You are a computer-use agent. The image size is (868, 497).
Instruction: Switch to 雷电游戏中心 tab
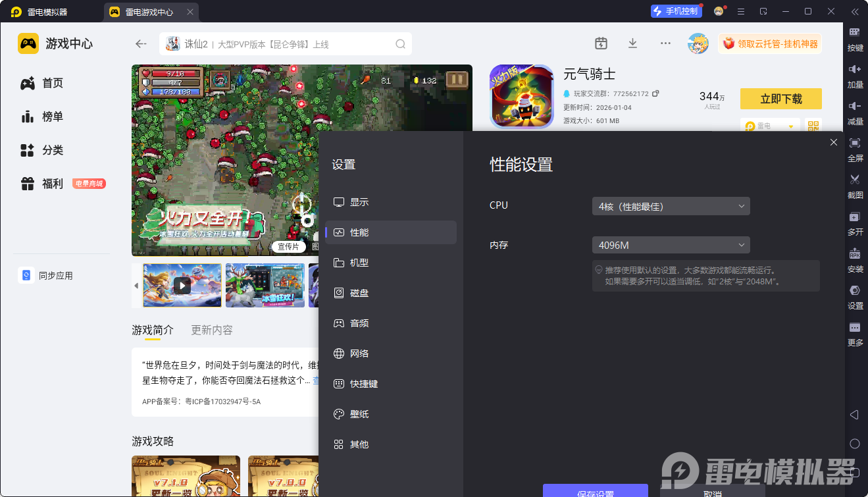(151, 12)
